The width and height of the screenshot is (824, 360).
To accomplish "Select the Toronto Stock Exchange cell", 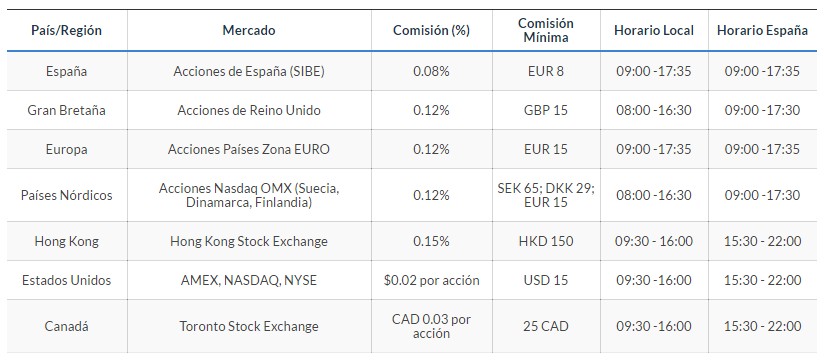I will (x=249, y=326).
